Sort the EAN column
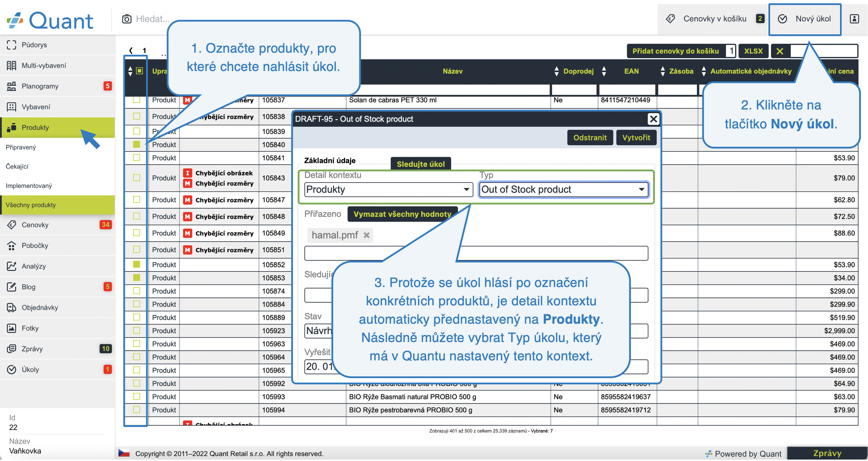This screenshot has height=461, width=868. point(604,71)
